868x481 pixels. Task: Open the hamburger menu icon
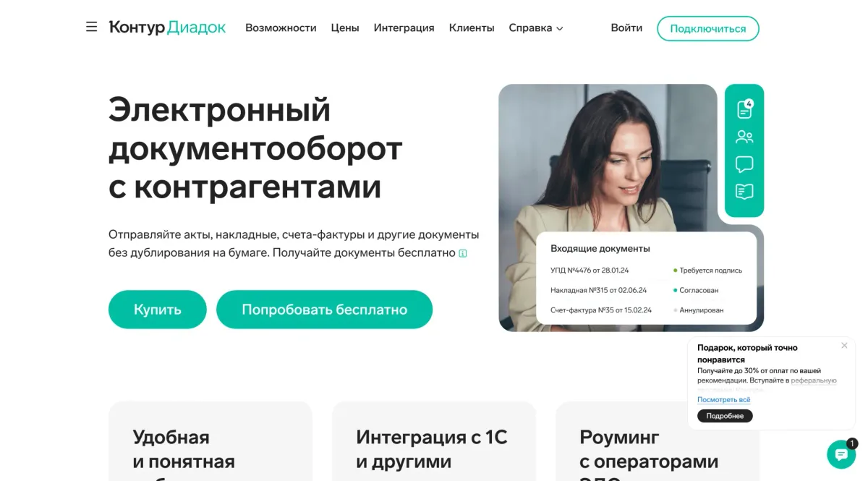(x=91, y=27)
